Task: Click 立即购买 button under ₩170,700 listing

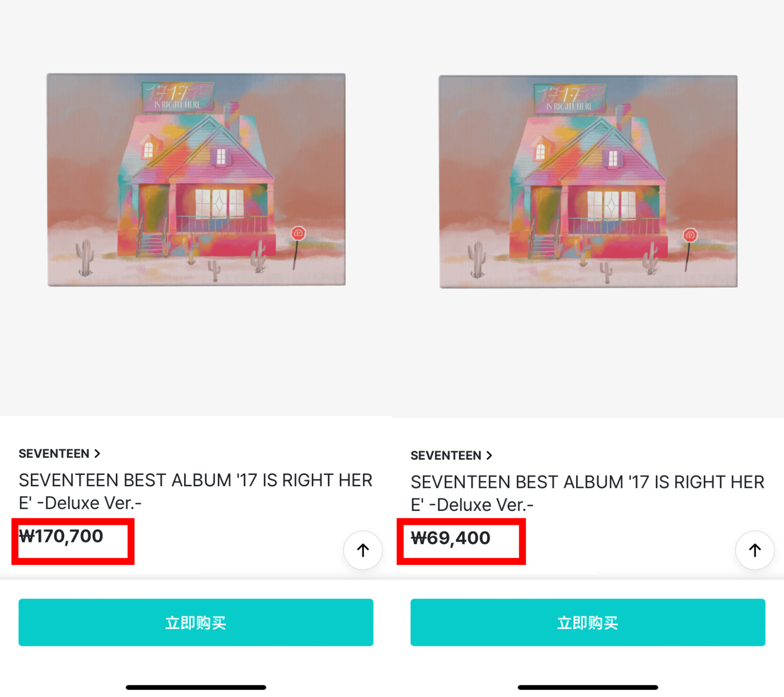Action: coord(196,622)
